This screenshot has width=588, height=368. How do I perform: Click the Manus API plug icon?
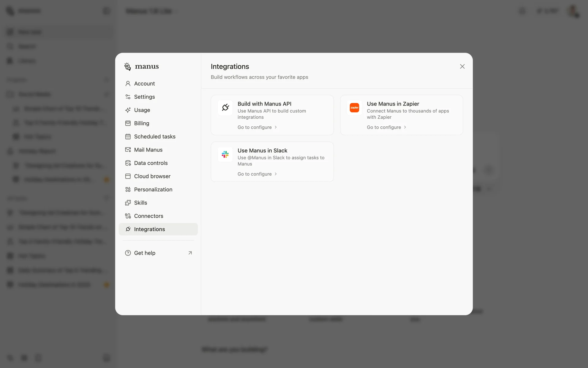pos(225,108)
